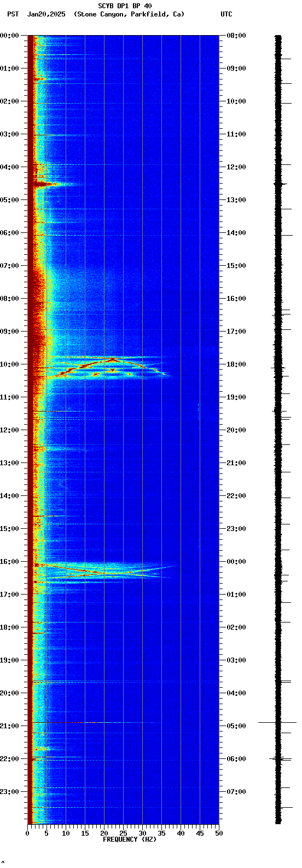
Task: Click the 18:00 label on UTC axis
Action: [x=236, y=364]
